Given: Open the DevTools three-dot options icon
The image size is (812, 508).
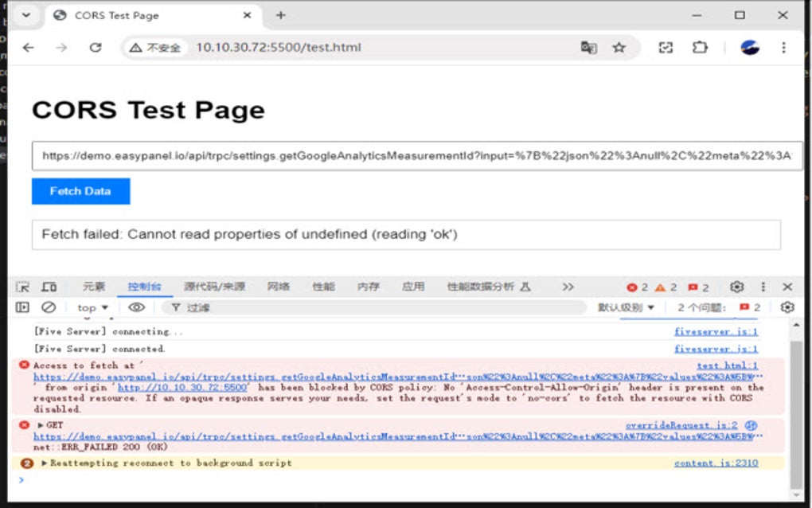Looking at the screenshot, I should (763, 286).
